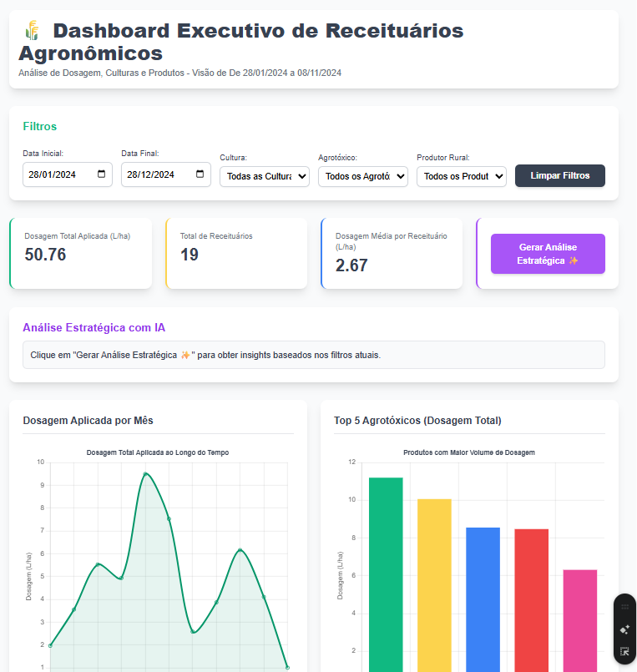Click Gerar Análise Estratégica button

click(x=547, y=254)
